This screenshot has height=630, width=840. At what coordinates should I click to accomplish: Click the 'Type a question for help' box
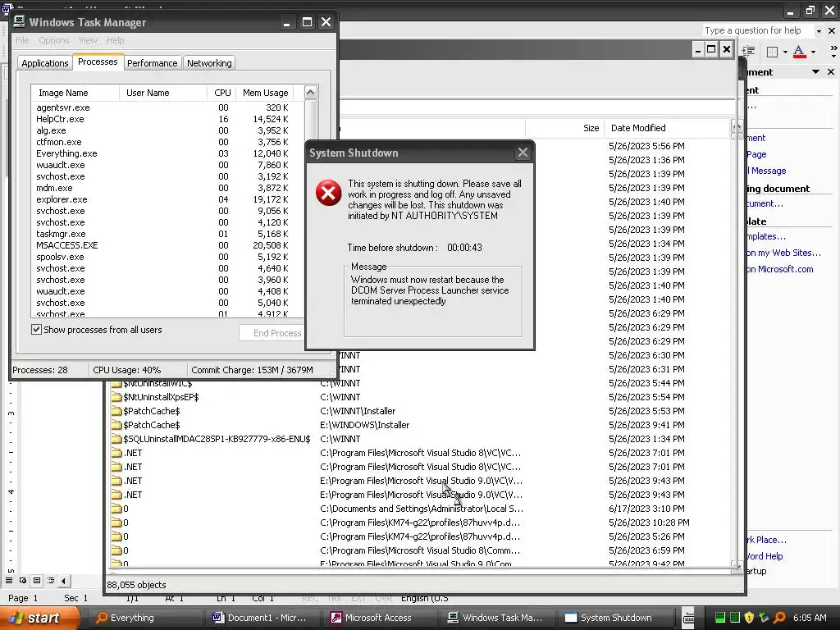click(758, 30)
